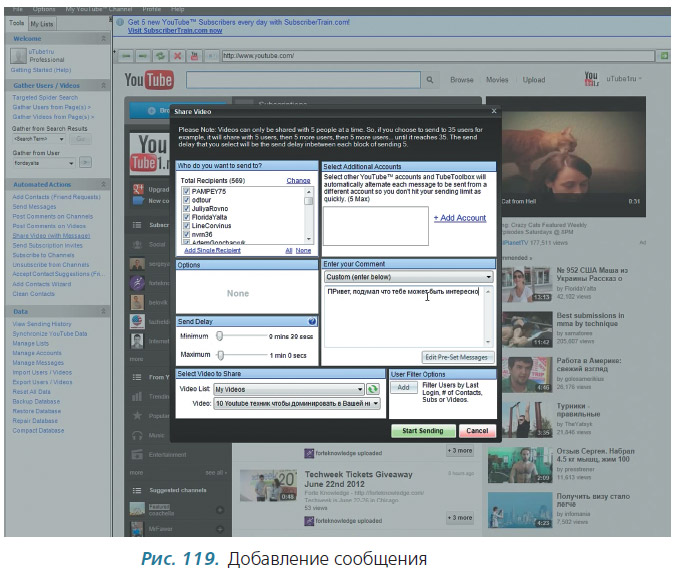Click the YouTube search magnifier icon
Screen dimensions: 676x572
430,80
